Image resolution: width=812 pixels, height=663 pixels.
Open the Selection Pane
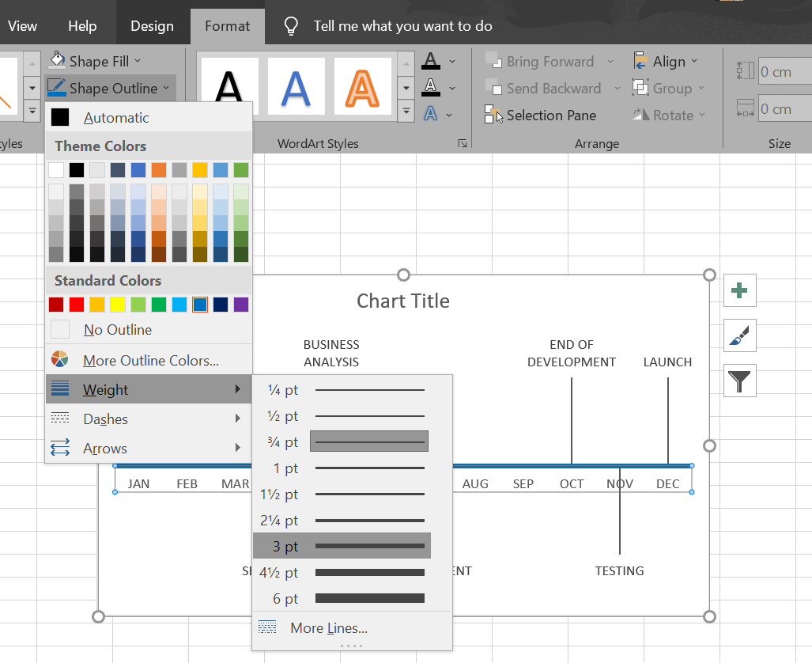click(542, 116)
